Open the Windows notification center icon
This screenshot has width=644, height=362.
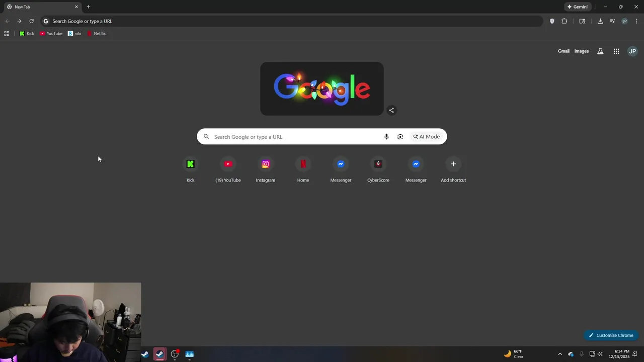click(x=635, y=354)
